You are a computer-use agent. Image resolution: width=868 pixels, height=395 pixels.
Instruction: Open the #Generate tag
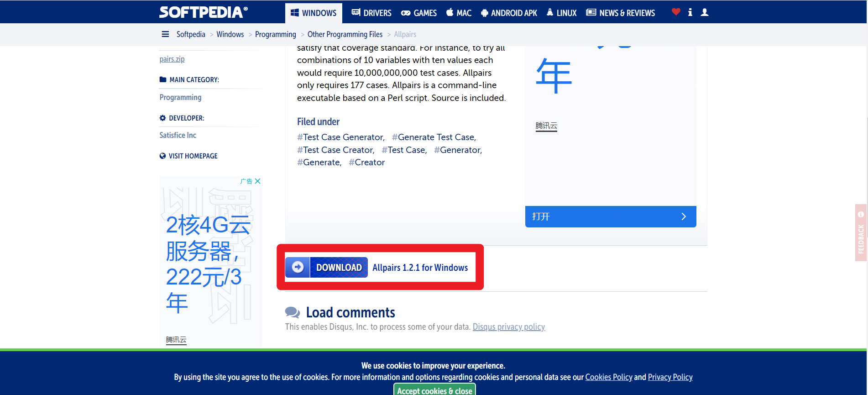click(x=319, y=163)
